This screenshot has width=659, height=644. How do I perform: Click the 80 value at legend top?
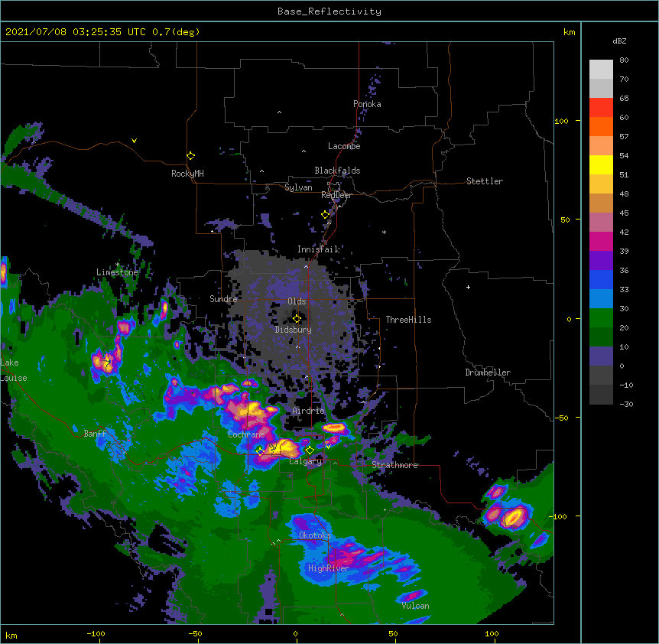pyautogui.click(x=624, y=60)
